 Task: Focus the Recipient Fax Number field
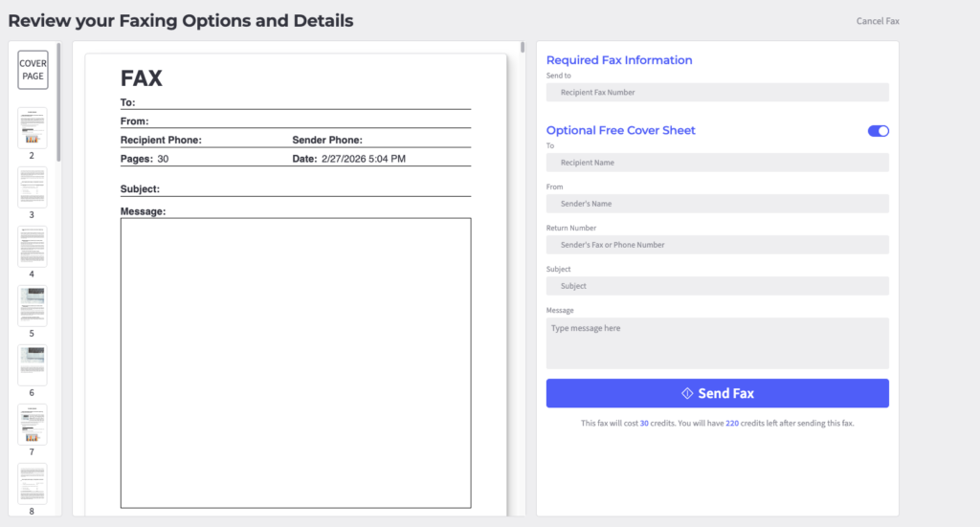(718, 93)
